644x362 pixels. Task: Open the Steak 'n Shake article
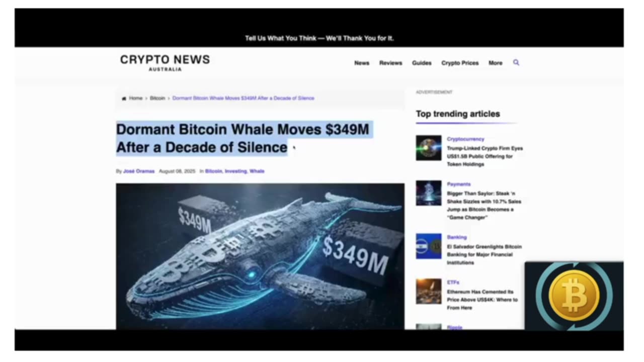click(x=484, y=206)
